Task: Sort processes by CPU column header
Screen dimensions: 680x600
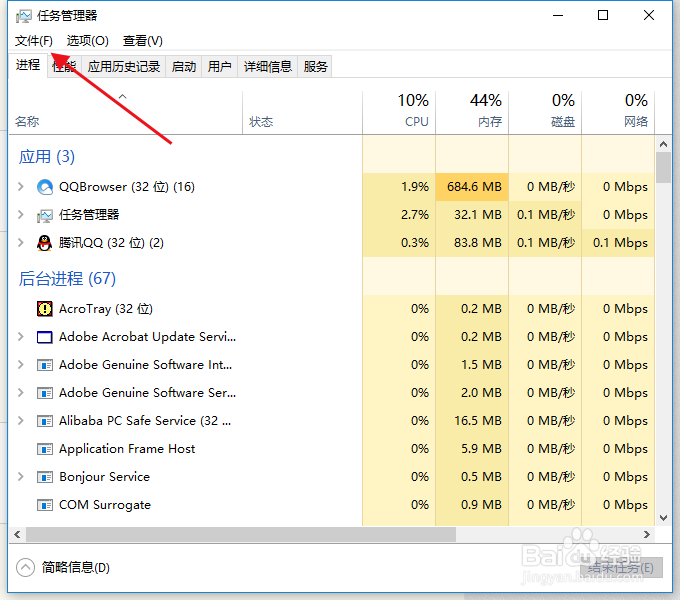Action: click(399, 112)
